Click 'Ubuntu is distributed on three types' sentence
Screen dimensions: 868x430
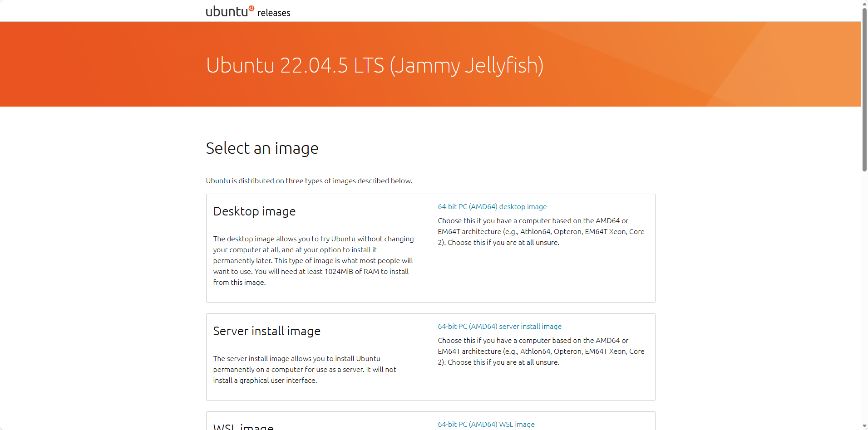(x=309, y=181)
